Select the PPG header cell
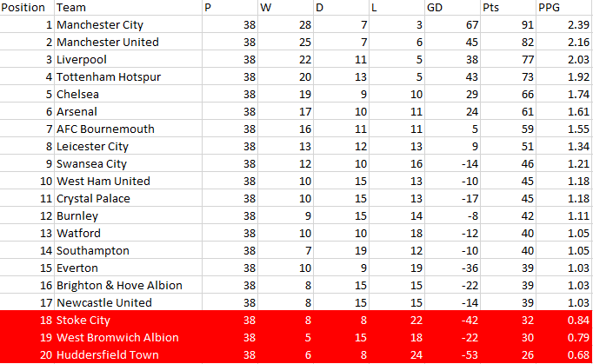593x364 pixels. coord(564,8)
